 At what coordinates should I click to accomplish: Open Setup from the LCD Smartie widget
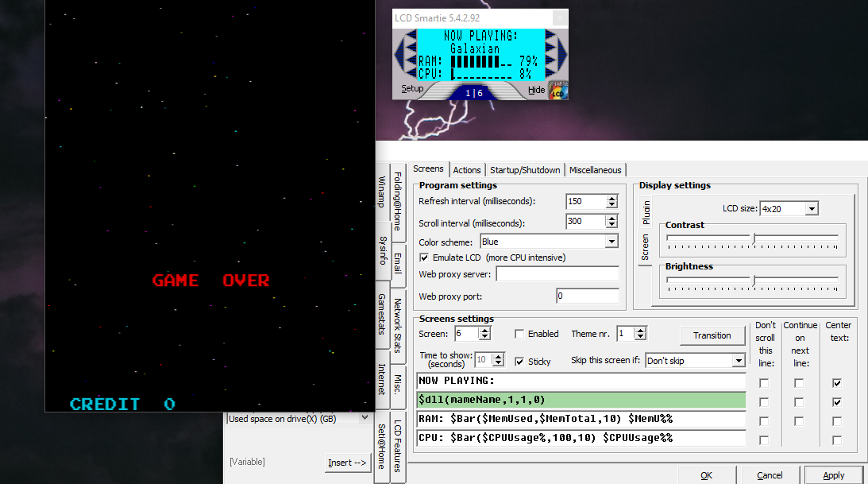[412, 89]
